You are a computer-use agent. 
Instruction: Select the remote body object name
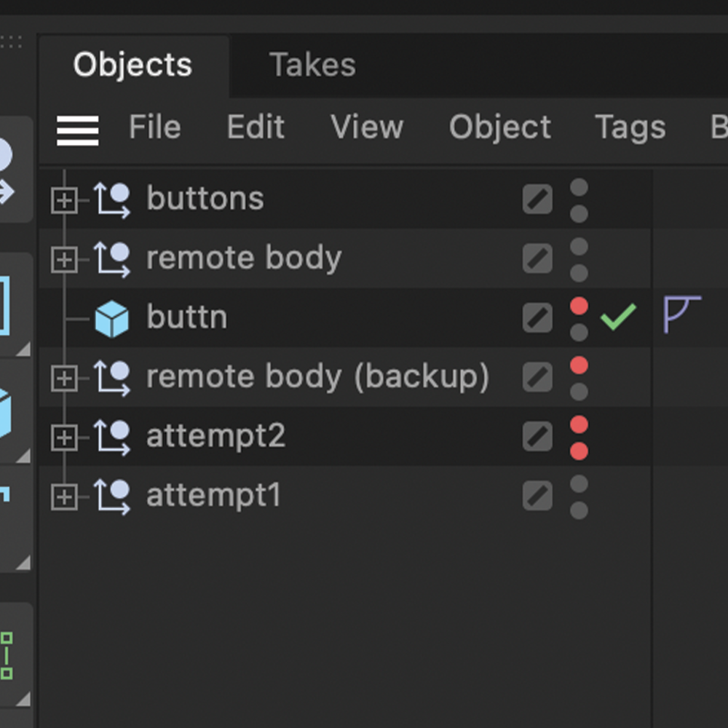point(243,258)
